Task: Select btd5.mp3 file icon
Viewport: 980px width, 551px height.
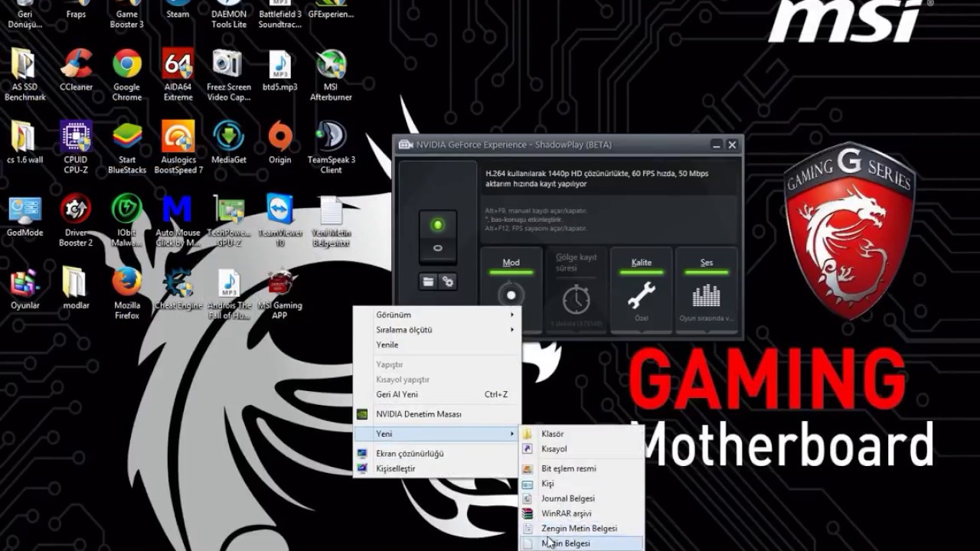Action: tap(279, 70)
